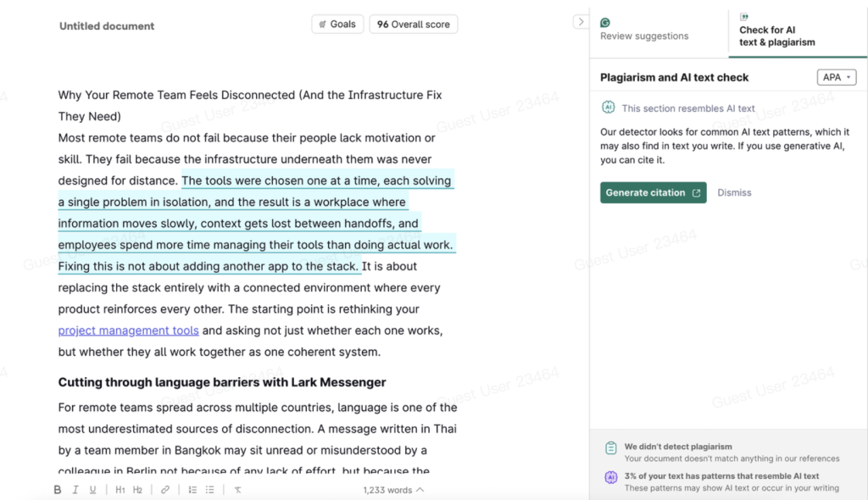Toggle underline formatting
This screenshot has height=500, width=868.
tap(93, 490)
